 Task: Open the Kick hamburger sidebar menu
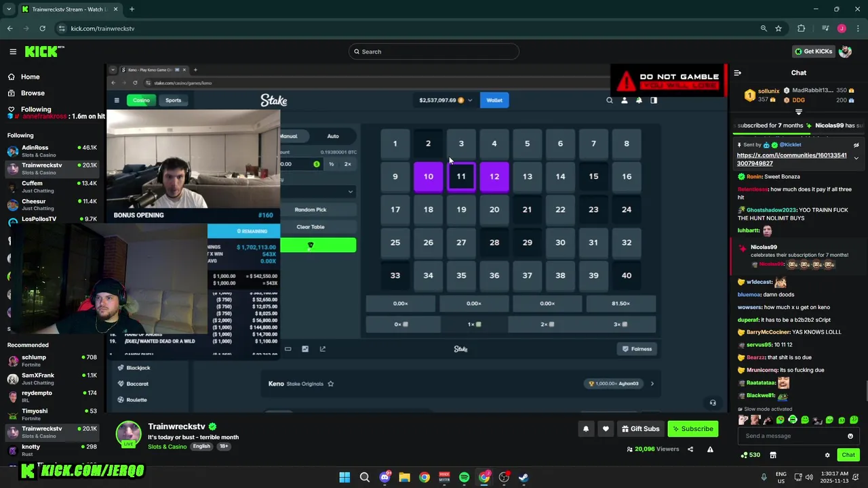[13, 52]
